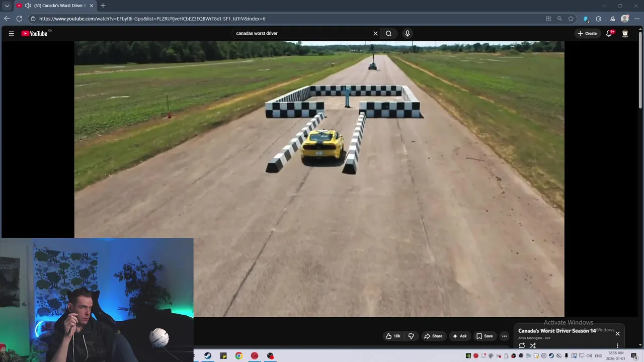Mute the tab via speaker icon
Viewport: 644px width, 362px height.
pyautogui.click(x=28, y=6)
